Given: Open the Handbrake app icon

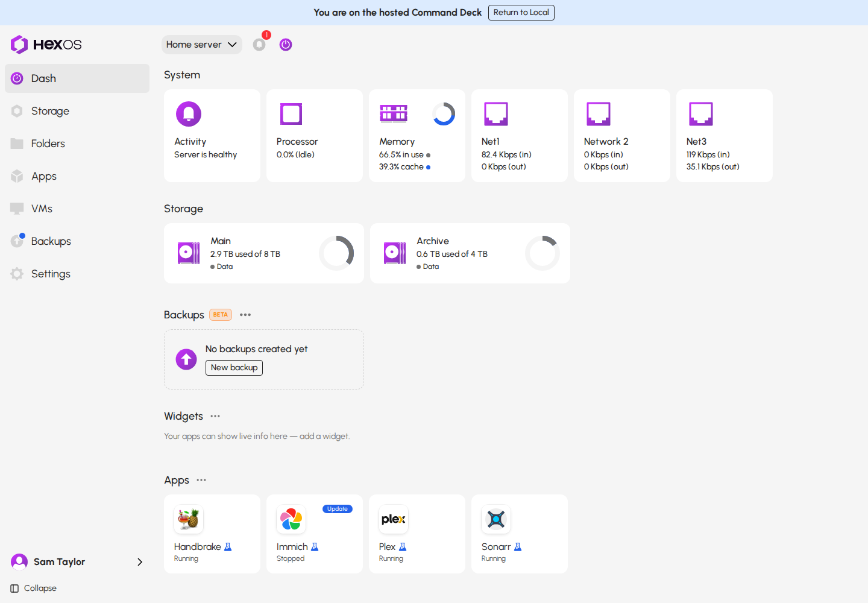Looking at the screenshot, I should [189, 519].
